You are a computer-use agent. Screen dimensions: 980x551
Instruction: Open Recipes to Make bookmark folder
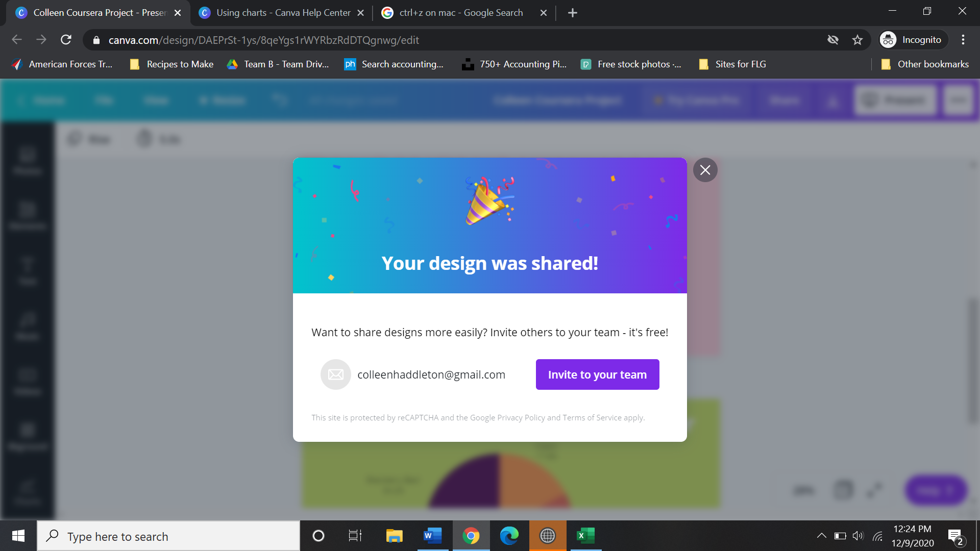[172, 64]
